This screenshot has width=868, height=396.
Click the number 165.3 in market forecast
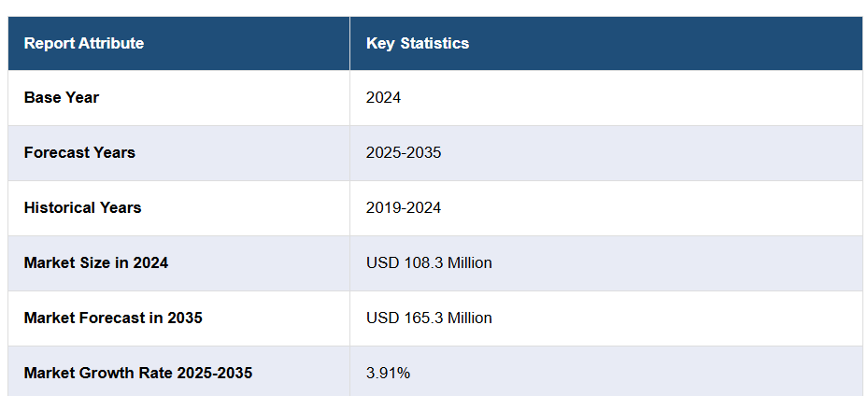coord(420,318)
